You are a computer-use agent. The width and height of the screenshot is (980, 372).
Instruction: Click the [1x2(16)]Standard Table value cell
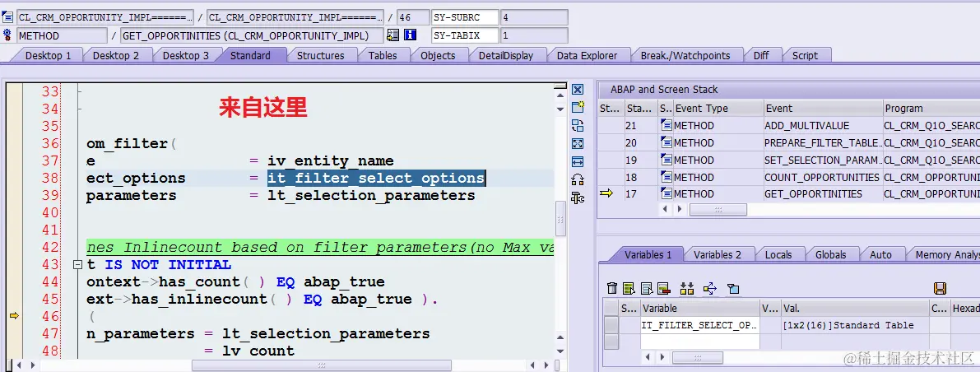click(x=855, y=325)
